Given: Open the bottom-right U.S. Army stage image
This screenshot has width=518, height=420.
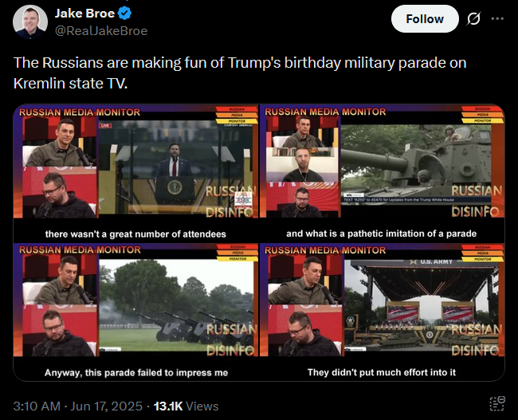Looking at the screenshot, I should [x=383, y=312].
